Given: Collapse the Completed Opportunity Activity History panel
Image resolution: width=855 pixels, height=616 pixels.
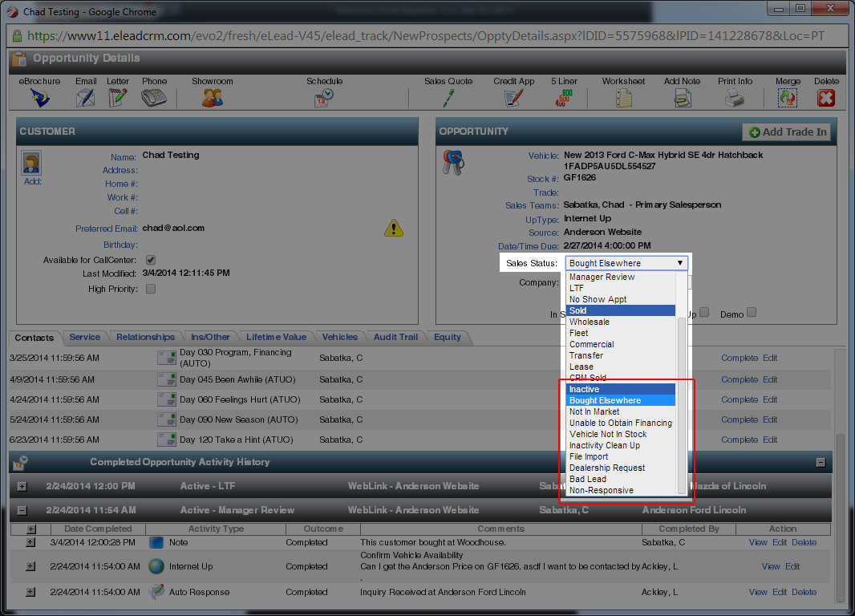Looking at the screenshot, I should pyautogui.click(x=821, y=462).
